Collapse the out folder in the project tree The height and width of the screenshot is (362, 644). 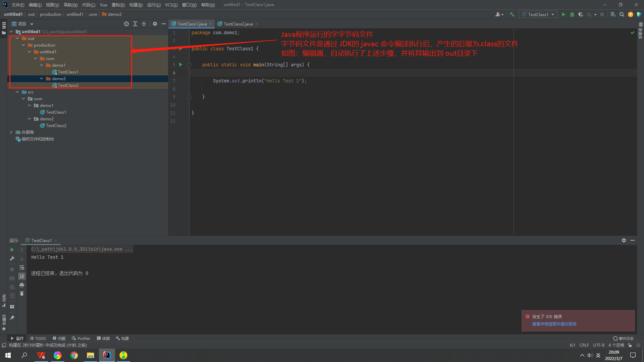(17, 39)
